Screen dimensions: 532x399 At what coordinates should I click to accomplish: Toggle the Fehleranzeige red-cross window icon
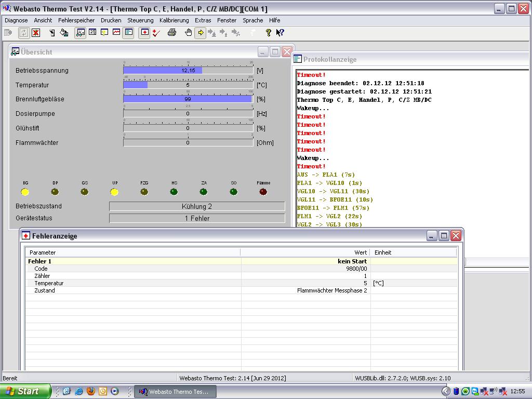click(145, 33)
